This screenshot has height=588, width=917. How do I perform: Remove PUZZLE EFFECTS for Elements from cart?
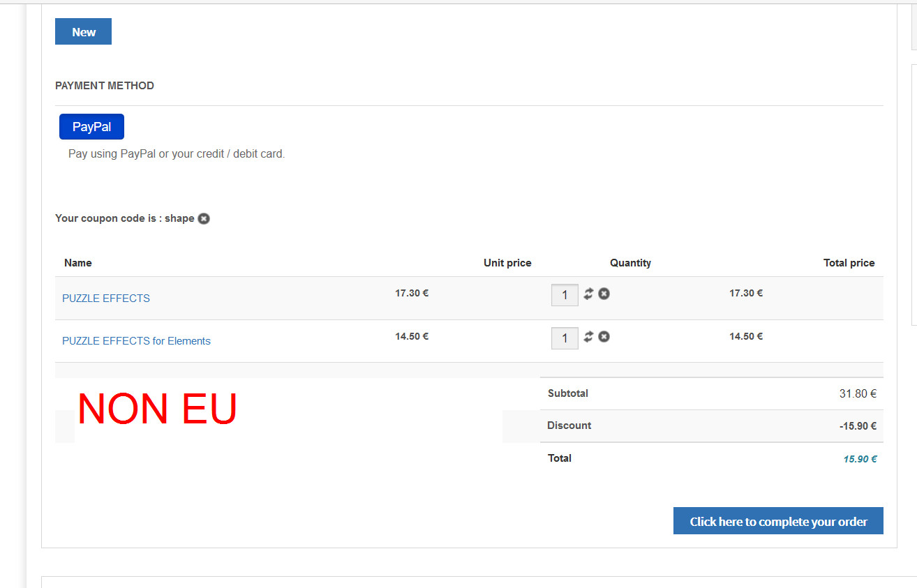tap(604, 337)
